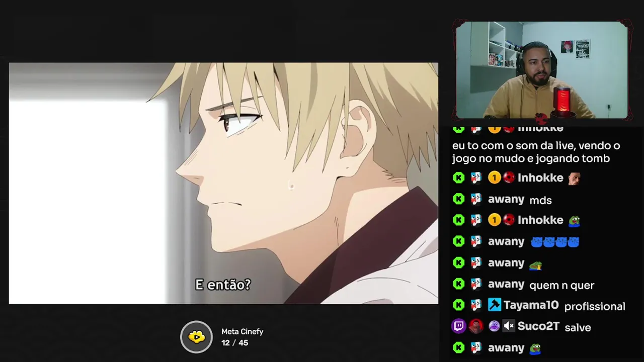Click the muted speaker badge beside Suco2T
This screenshot has width=644, height=362.
pos(509,326)
